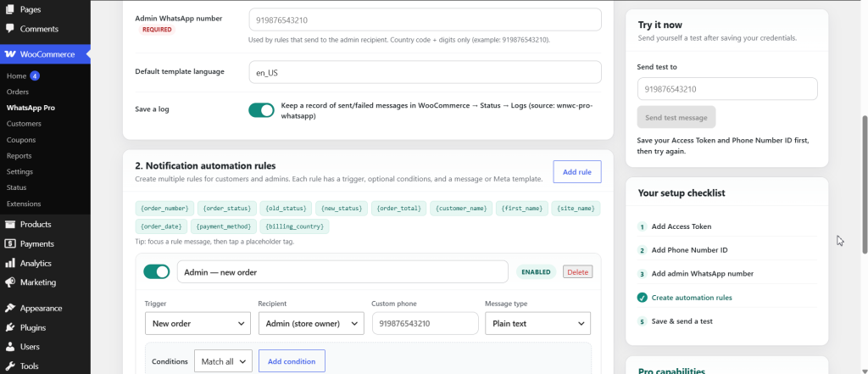This screenshot has width=868, height=374.
Task: Go to WooCommerce Home submenu
Action: click(x=17, y=76)
